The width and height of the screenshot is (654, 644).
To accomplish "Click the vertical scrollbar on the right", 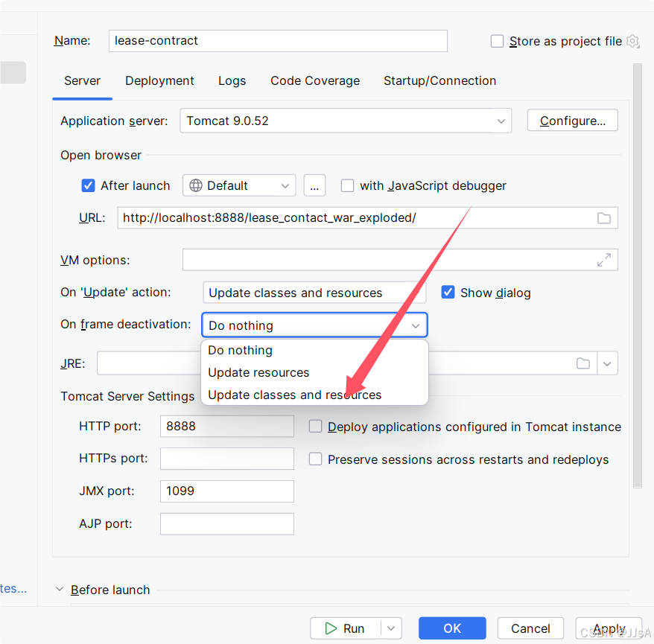I will pyautogui.click(x=638, y=275).
